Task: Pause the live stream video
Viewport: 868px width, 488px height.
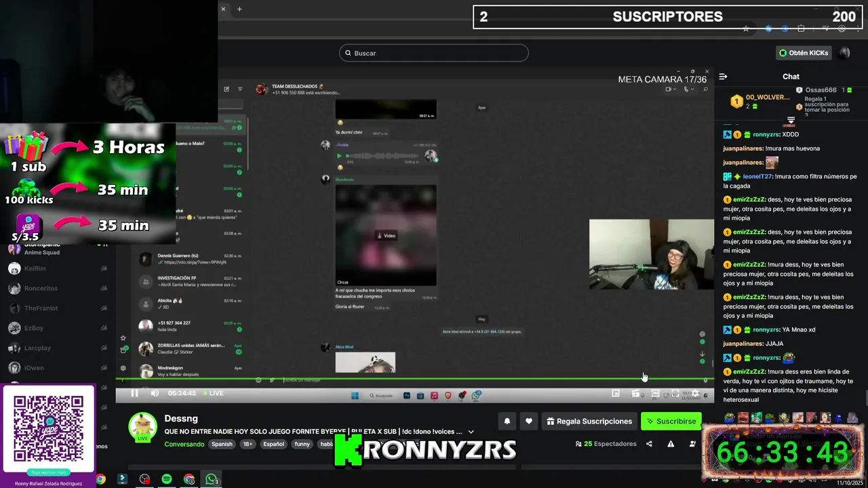Action: coord(134,393)
